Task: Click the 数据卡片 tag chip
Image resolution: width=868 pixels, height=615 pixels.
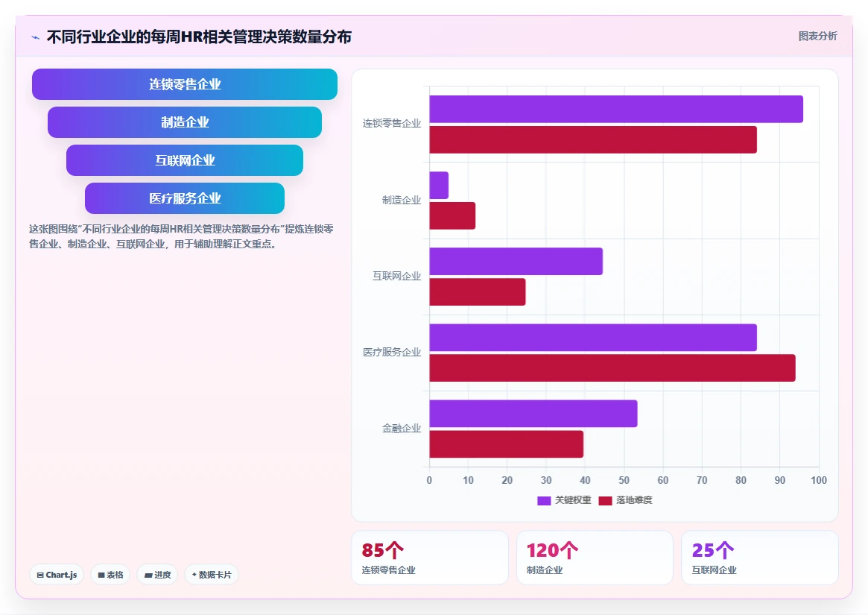Action: [212, 575]
